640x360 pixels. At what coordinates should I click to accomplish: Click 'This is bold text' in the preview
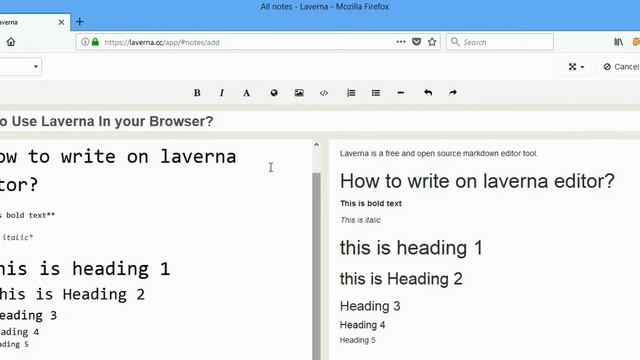371,203
